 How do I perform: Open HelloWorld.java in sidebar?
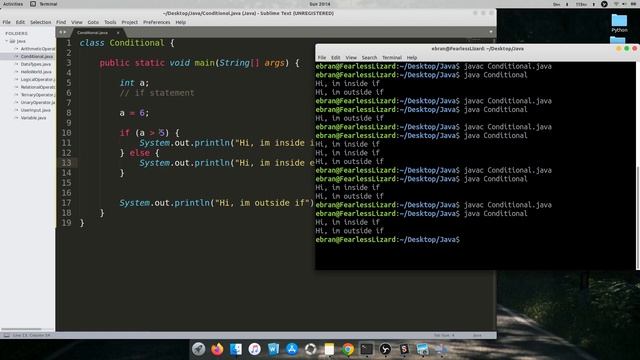pos(36,72)
